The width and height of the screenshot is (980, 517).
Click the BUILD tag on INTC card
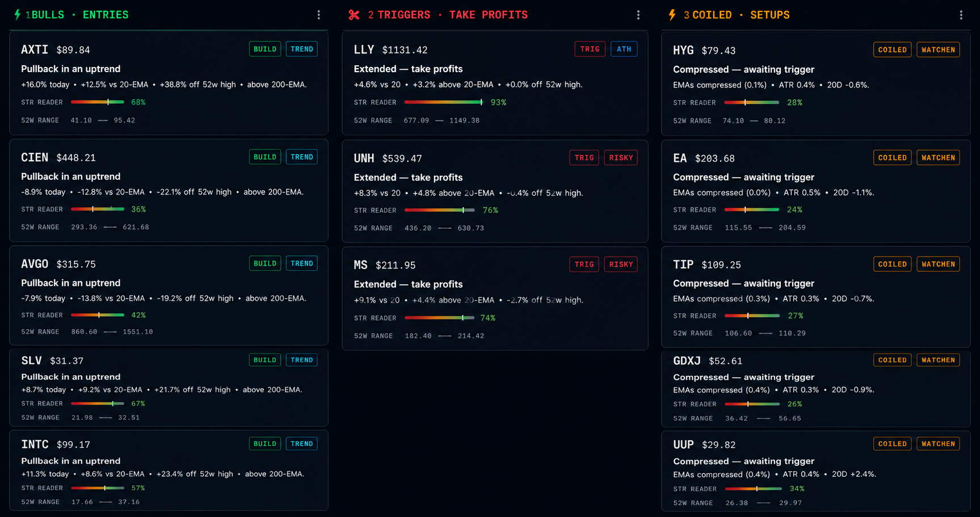point(265,444)
